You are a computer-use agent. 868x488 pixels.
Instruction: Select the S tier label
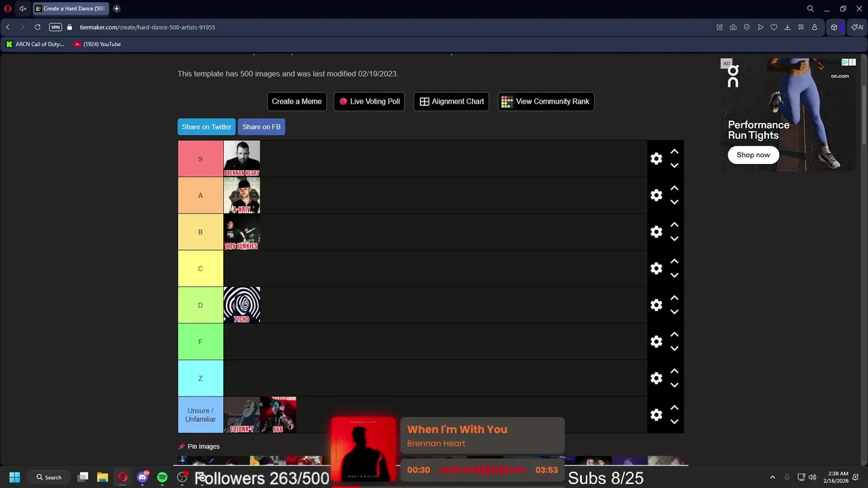click(x=200, y=159)
